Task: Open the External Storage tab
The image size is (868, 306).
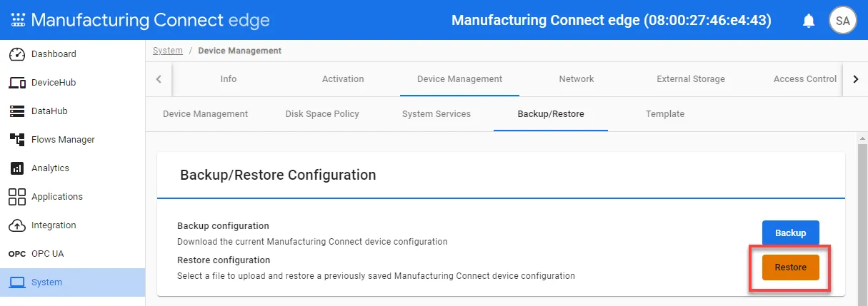Action: point(691,79)
